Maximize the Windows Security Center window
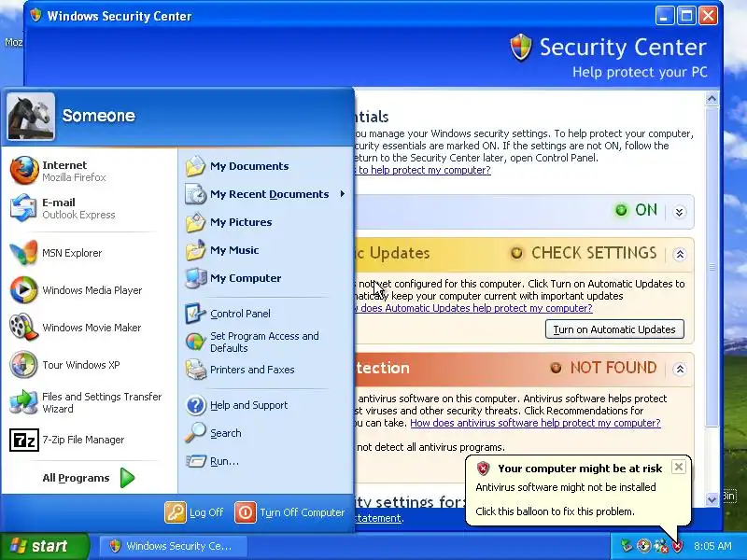747x560 pixels. (686, 16)
